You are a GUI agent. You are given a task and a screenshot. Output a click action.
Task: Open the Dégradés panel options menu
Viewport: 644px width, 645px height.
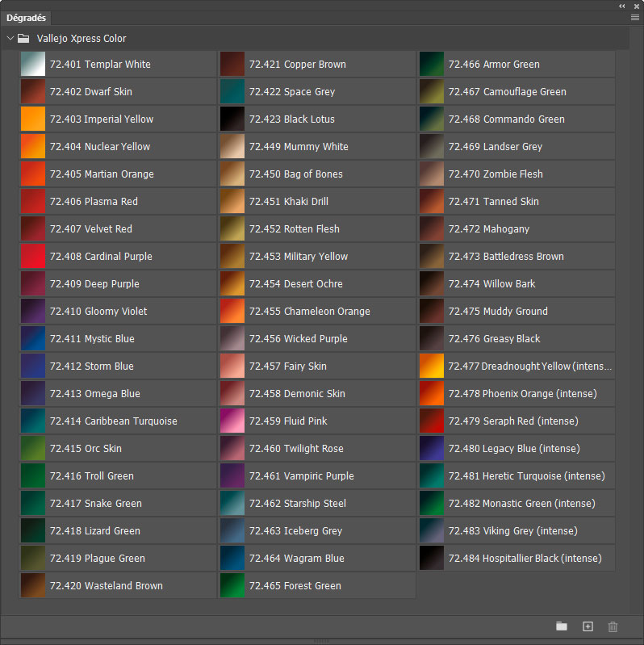(x=635, y=17)
